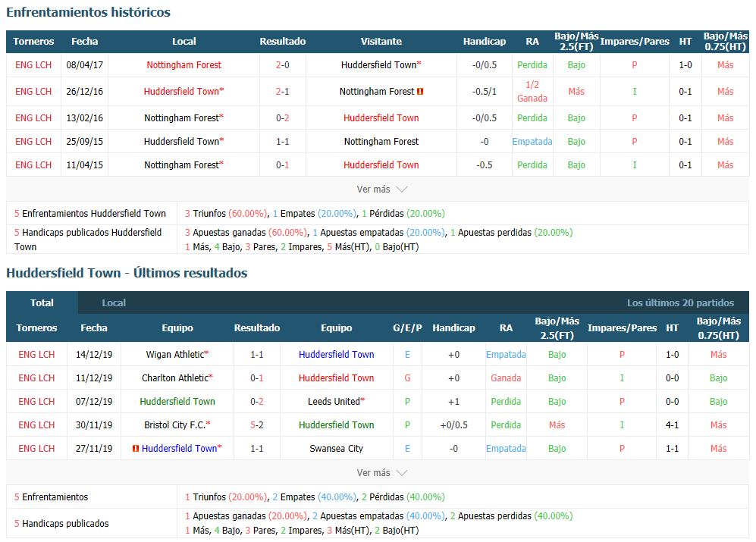Image resolution: width=756 pixels, height=542 pixels.
Task: Click 'Enfrentamientos históricos' heading
Action: tap(88, 12)
